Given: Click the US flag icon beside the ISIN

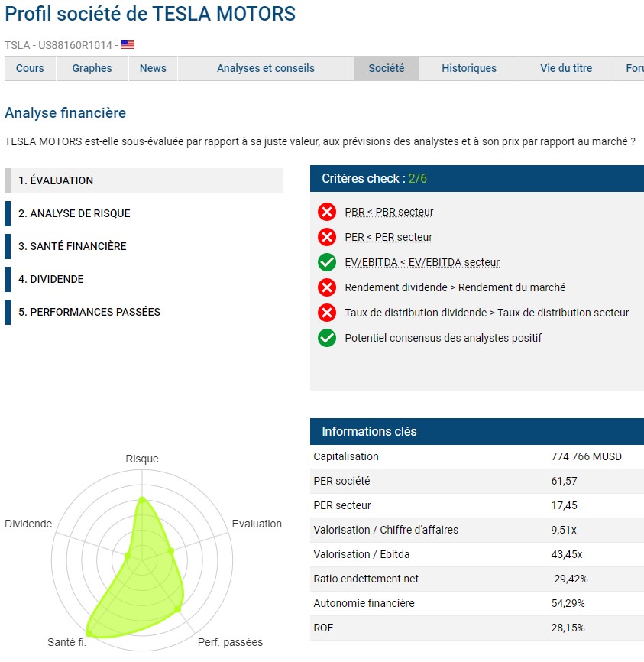Looking at the screenshot, I should pyautogui.click(x=128, y=44).
